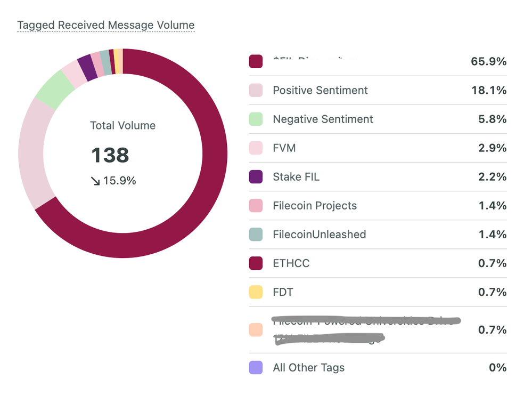532x395 pixels.
Task: Click the FDT yellow swatch
Action: (x=256, y=292)
